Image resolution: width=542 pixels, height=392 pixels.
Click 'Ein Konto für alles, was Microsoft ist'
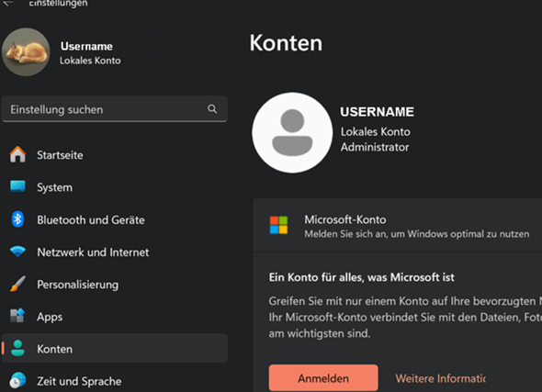(x=362, y=277)
